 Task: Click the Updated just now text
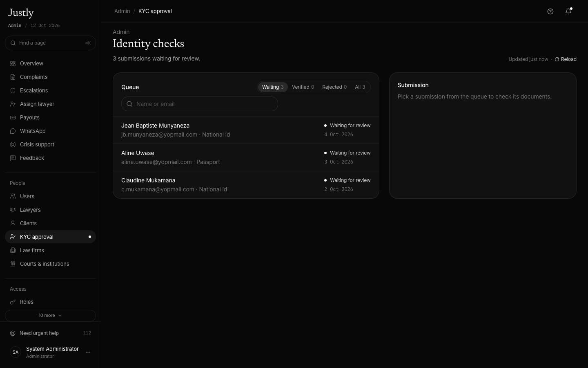tap(528, 59)
